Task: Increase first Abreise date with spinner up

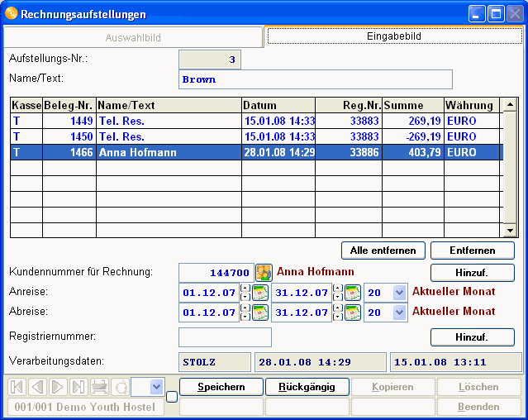Action: [245, 308]
